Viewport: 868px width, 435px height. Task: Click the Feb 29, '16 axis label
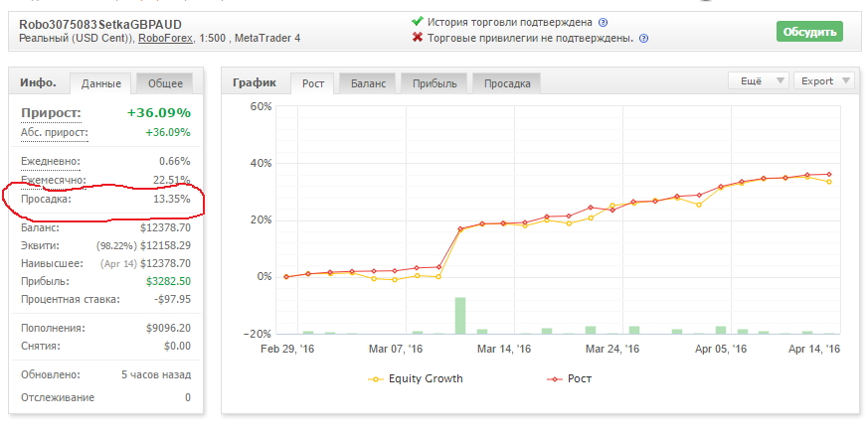pos(287,349)
